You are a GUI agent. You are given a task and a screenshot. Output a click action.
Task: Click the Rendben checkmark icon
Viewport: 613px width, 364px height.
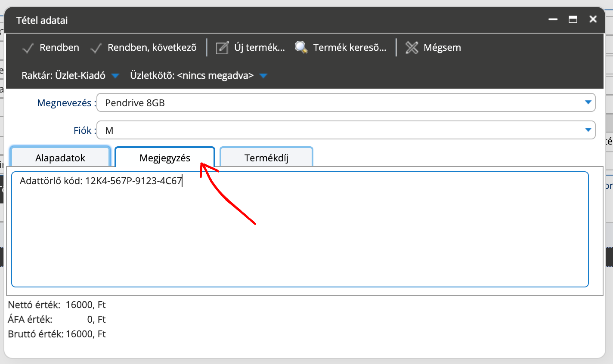coord(28,48)
